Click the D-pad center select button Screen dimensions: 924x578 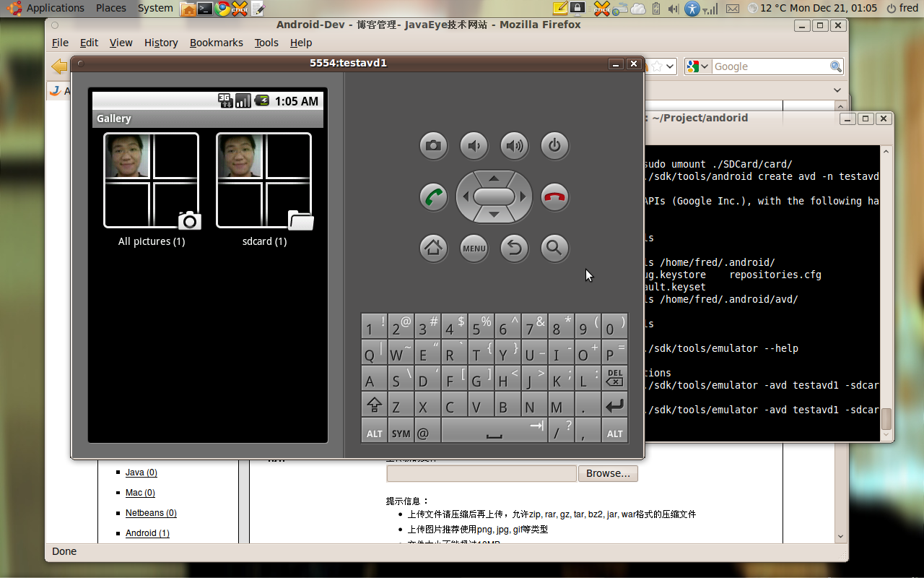point(494,197)
